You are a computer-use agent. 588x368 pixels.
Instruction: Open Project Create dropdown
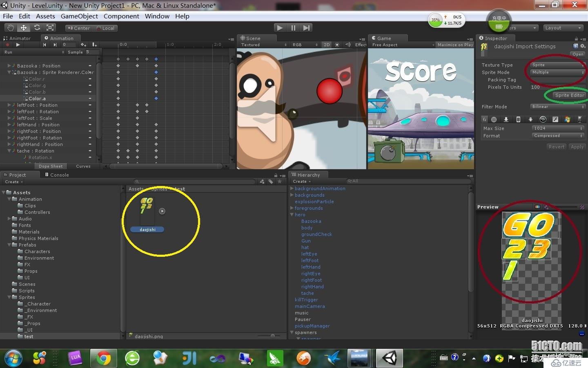(14, 182)
